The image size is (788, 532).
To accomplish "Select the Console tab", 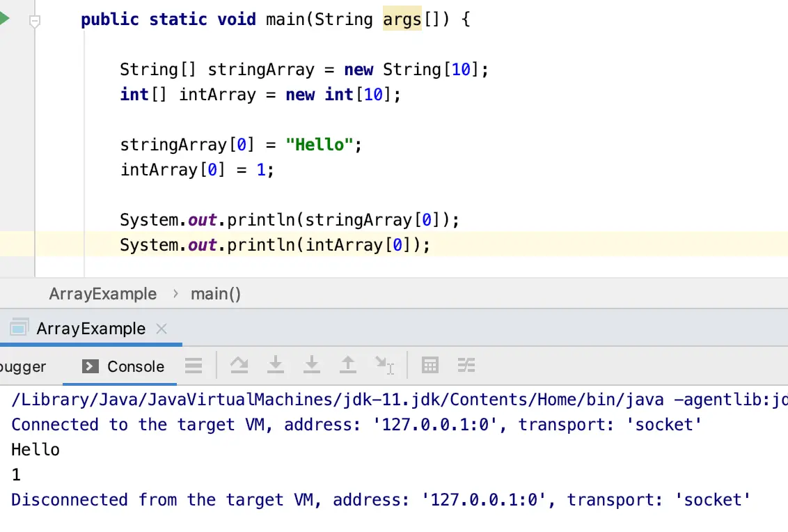I will point(135,366).
